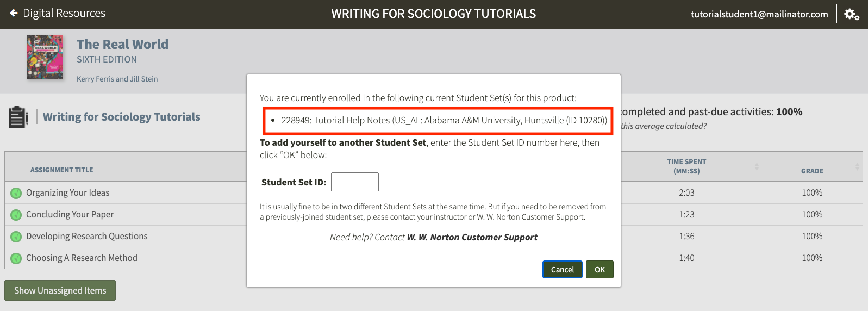Image resolution: width=868 pixels, height=311 pixels.
Task: Click the Student Set ID input field
Action: 354,182
